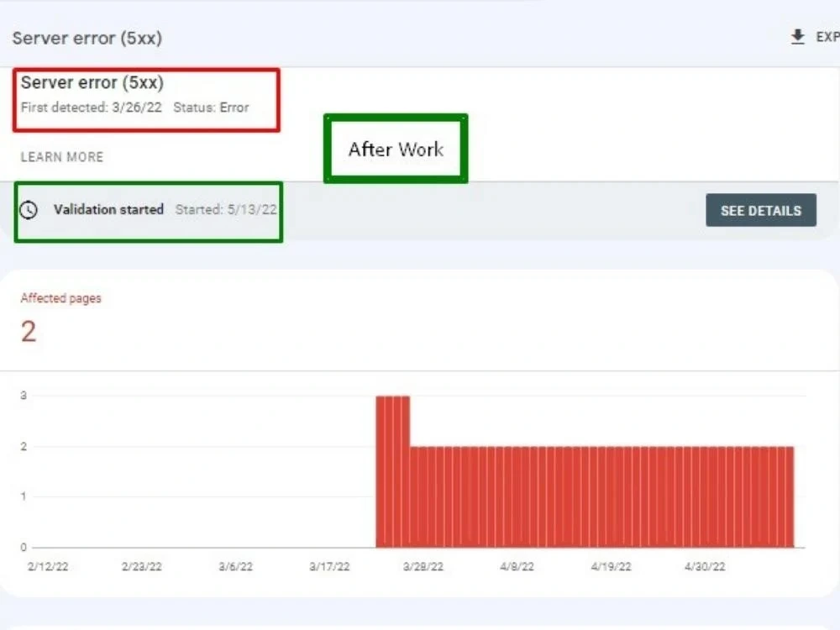Viewport: 840px width, 630px height.
Task: Click the EXPORT label text
Action: [827, 37]
